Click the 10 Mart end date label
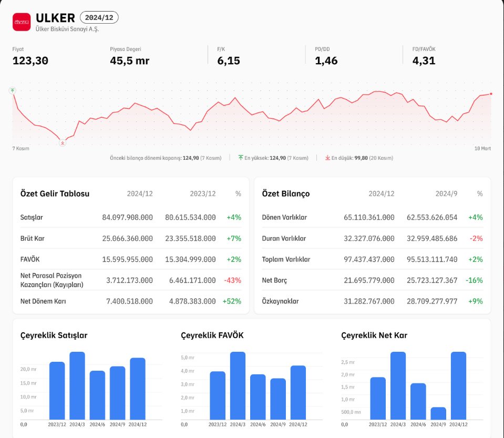This screenshot has height=438, width=504. click(x=482, y=149)
